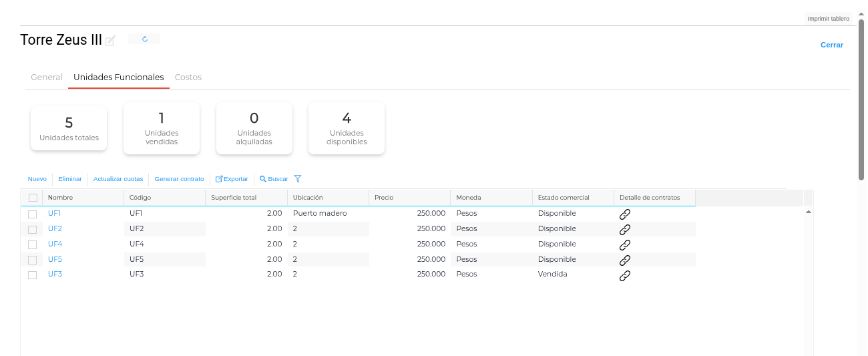The width and height of the screenshot is (868, 356).
Task: Open contract detail link icon for UF4
Action: (625, 245)
